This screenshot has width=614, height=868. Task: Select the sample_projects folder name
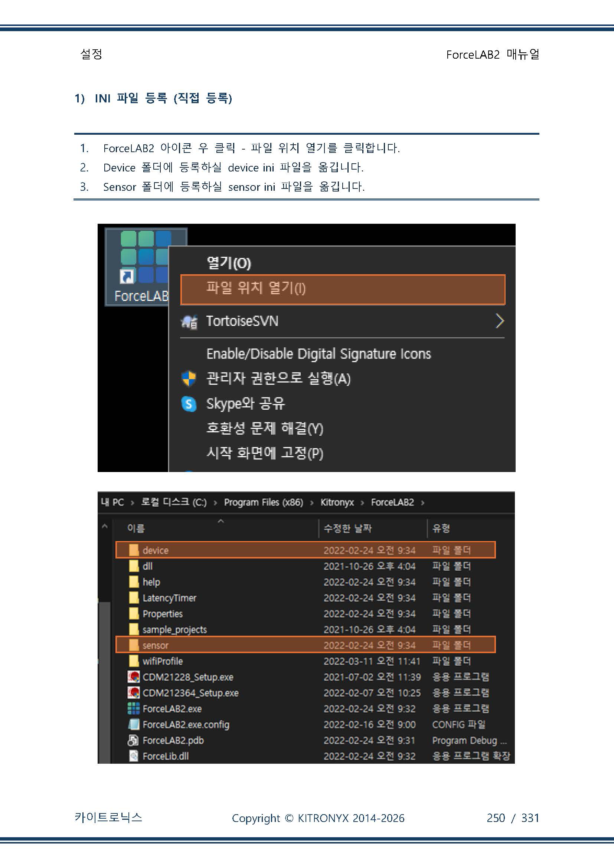click(x=175, y=630)
